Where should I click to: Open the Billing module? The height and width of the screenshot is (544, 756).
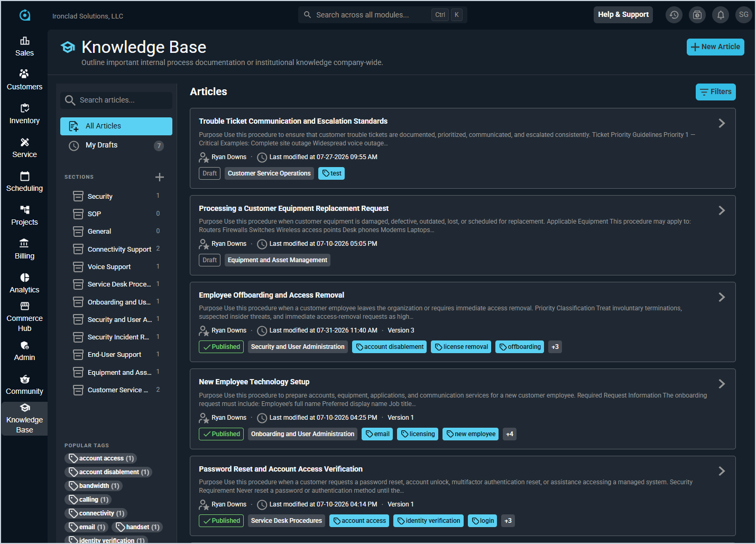pyautogui.click(x=24, y=250)
